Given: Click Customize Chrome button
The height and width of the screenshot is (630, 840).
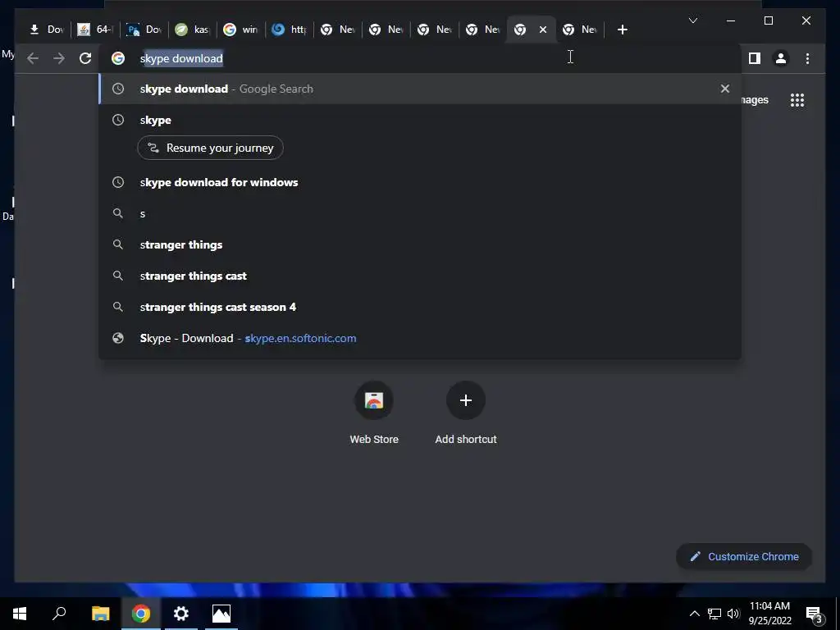Looking at the screenshot, I should (744, 557).
